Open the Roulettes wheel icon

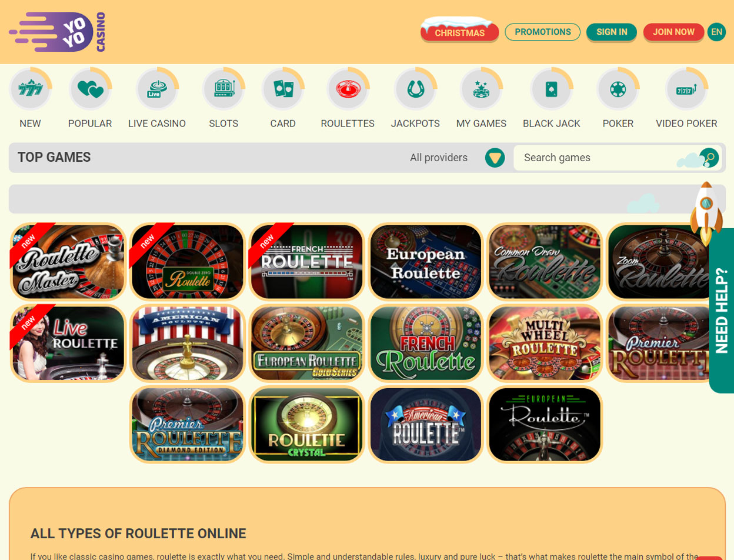[348, 89]
